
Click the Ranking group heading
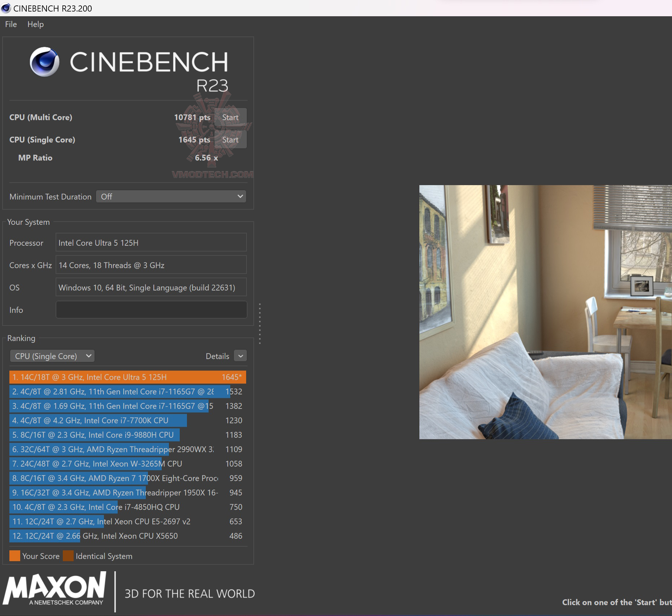[x=21, y=338]
